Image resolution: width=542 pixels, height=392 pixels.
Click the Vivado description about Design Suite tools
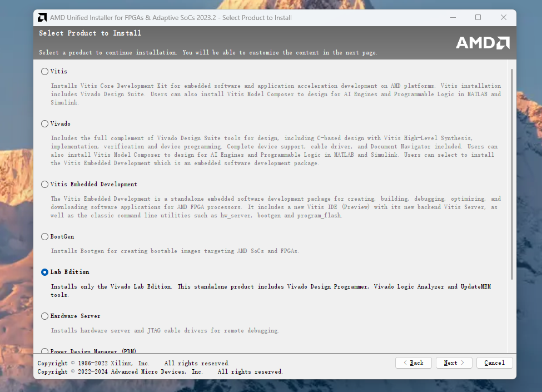click(274, 151)
